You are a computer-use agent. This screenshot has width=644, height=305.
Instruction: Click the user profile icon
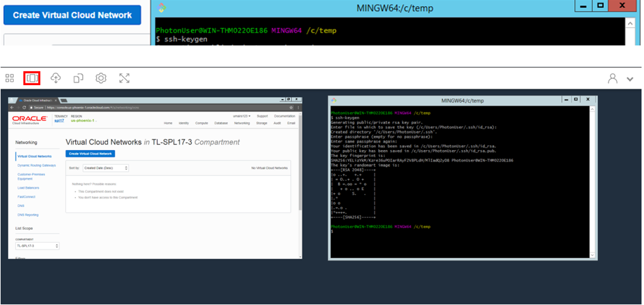pos(612,78)
